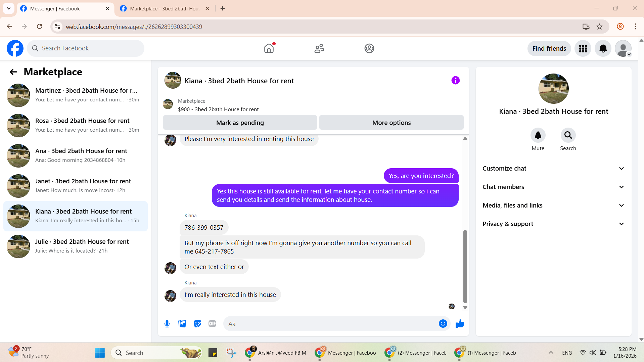Open the Chrome profile icon
This screenshot has height=362, width=644.
[x=620, y=27]
